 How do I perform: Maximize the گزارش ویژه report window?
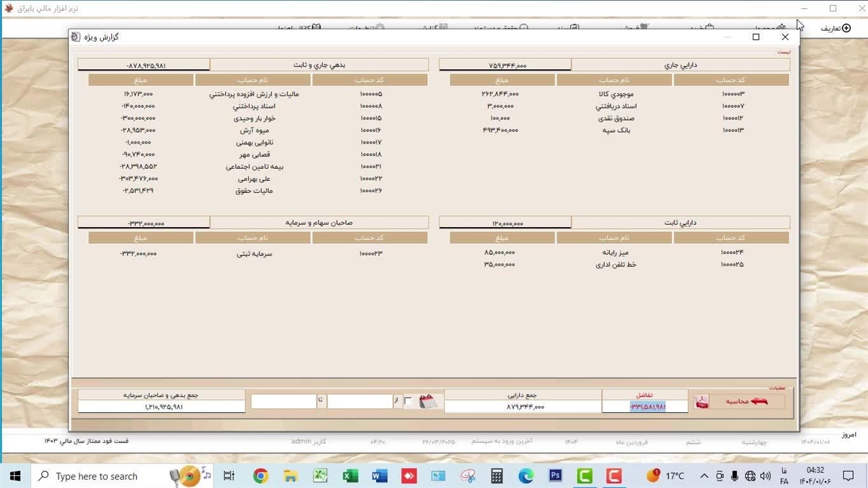click(x=756, y=37)
